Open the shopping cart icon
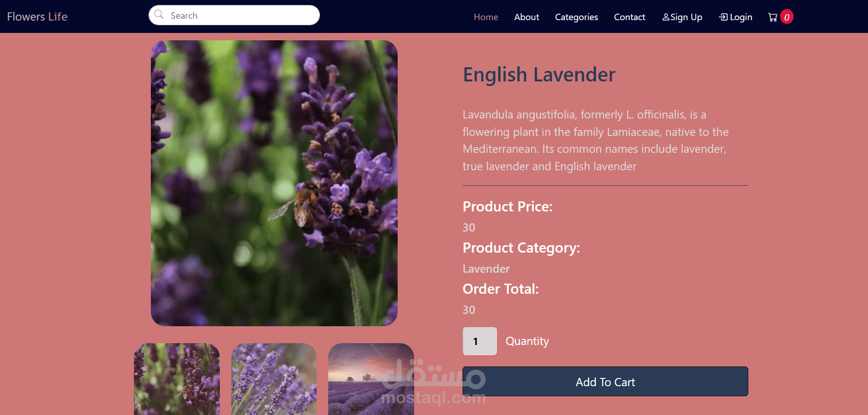The image size is (868, 415). tap(772, 17)
